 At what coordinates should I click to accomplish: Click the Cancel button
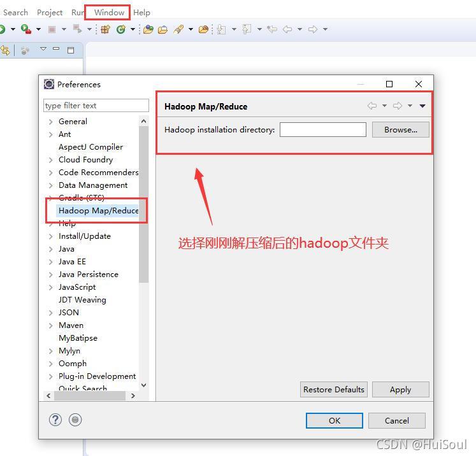click(397, 420)
